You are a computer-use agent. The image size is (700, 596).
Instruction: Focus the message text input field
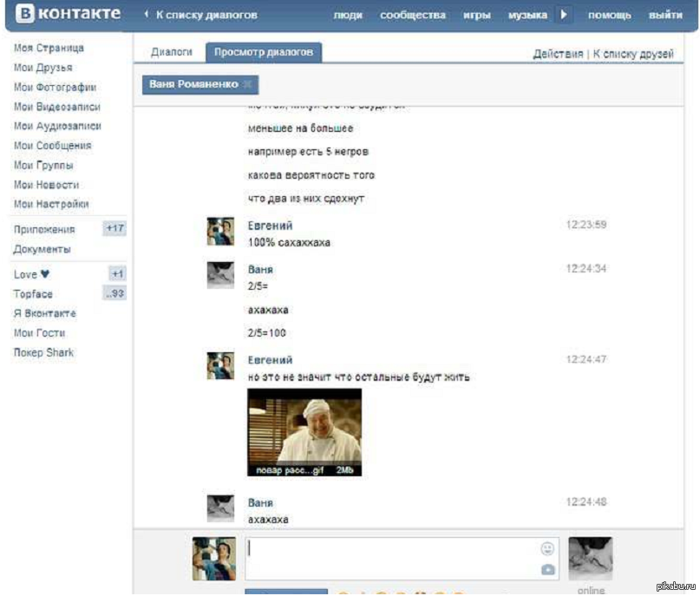(x=390, y=558)
